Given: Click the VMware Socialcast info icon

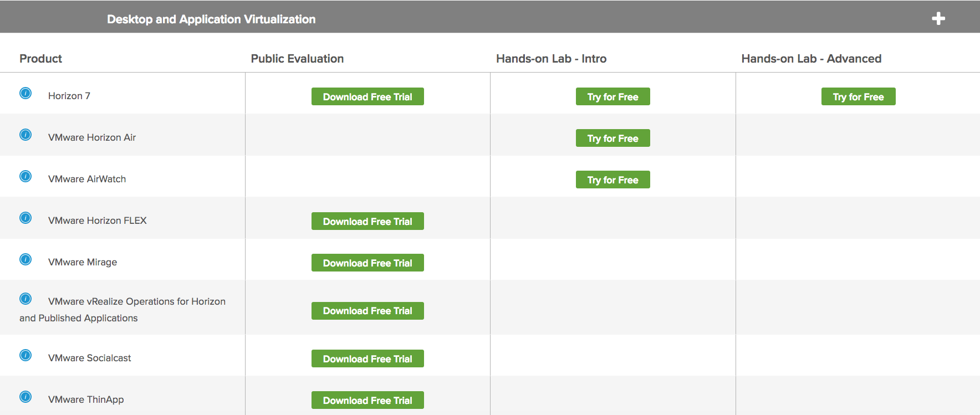Looking at the screenshot, I should point(25,355).
